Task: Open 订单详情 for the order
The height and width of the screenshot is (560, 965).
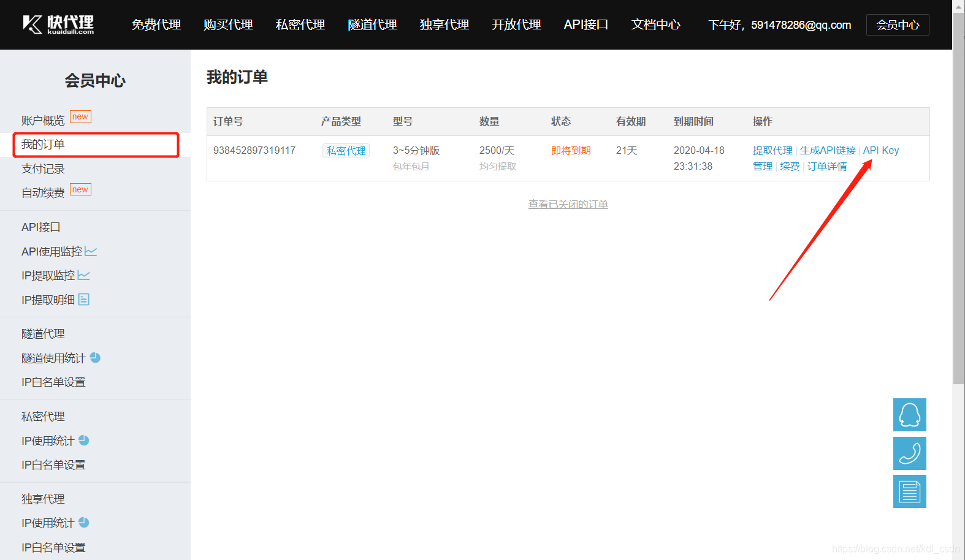Action: pos(827,166)
